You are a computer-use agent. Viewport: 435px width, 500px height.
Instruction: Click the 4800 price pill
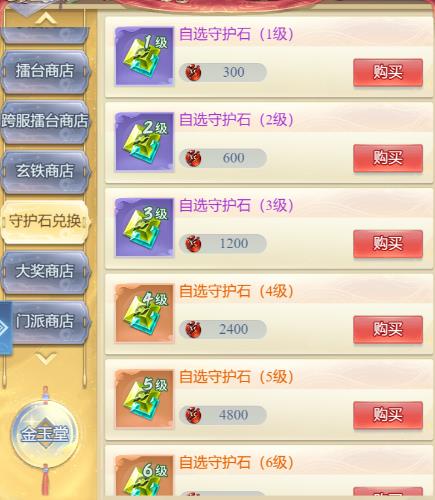pyautogui.click(x=223, y=415)
